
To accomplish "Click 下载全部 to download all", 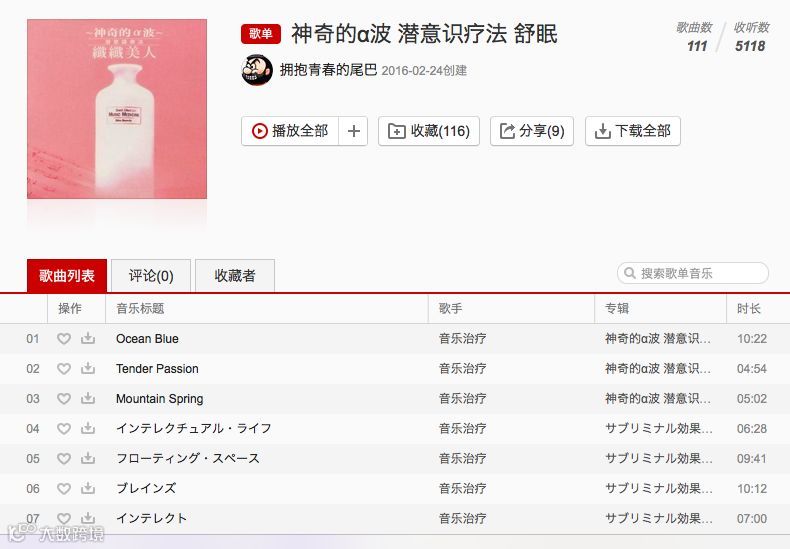I will click(x=633, y=131).
